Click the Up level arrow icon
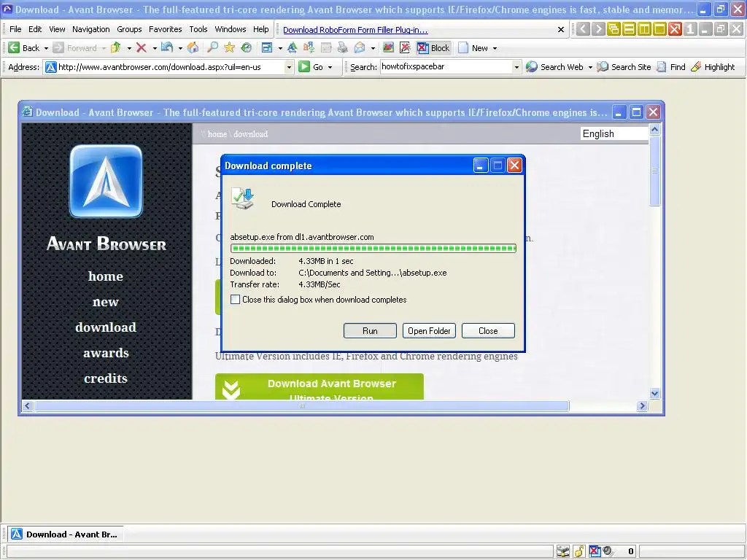Image resolution: width=747 pixels, height=560 pixels. pyautogui.click(x=116, y=47)
